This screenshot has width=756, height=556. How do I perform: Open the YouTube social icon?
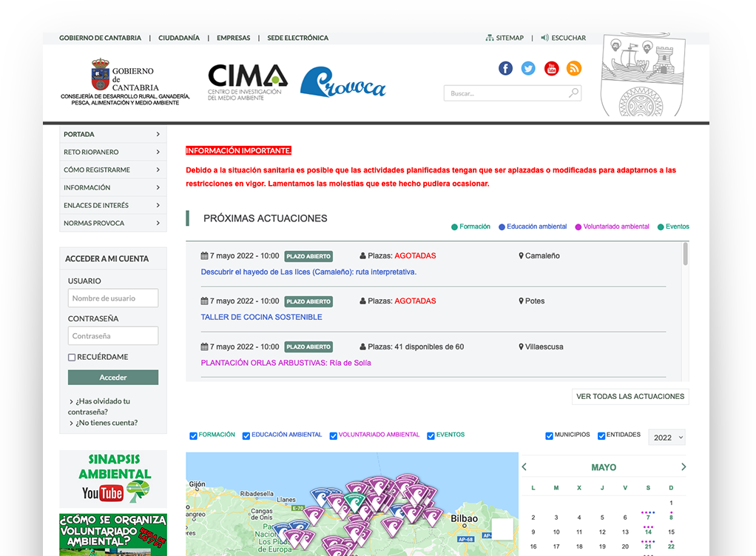click(x=551, y=68)
